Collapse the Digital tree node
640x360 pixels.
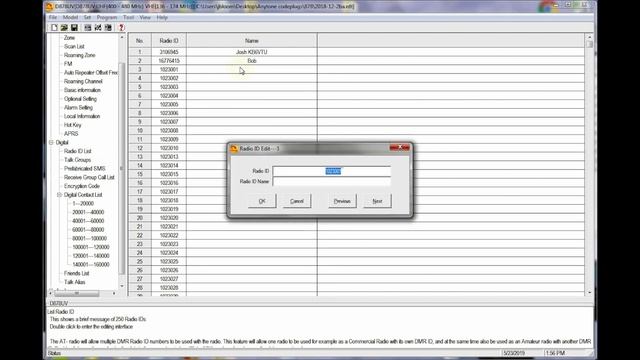tap(51, 142)
